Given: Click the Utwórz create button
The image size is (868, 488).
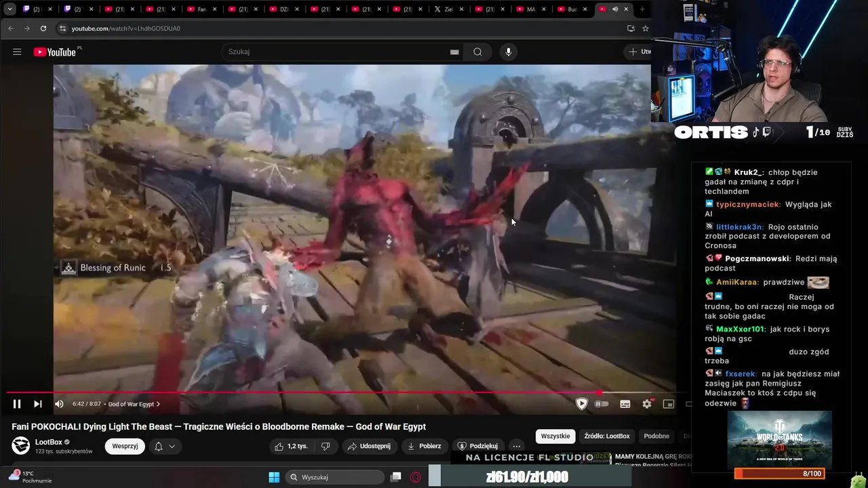Looking at the screenshot, I should [x=639, y=52].
